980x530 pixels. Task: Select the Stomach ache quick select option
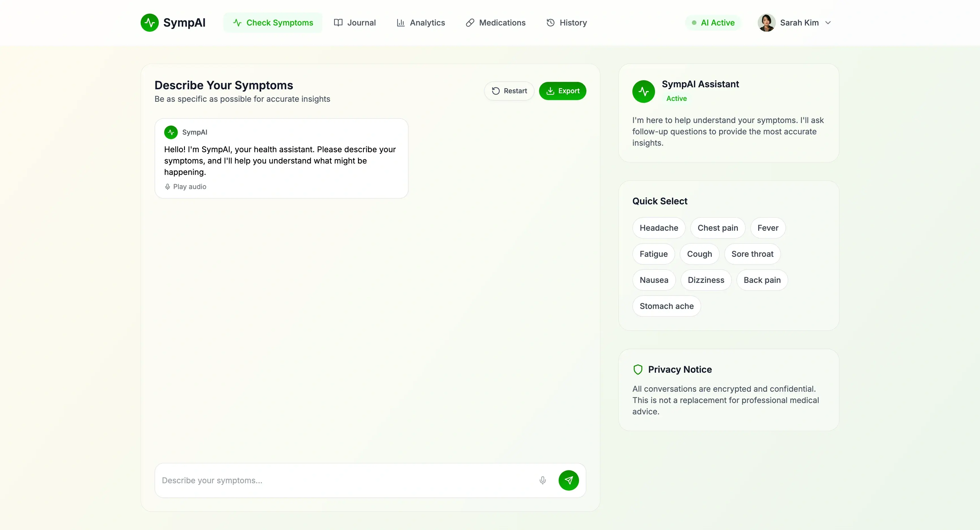pos(666,306)
